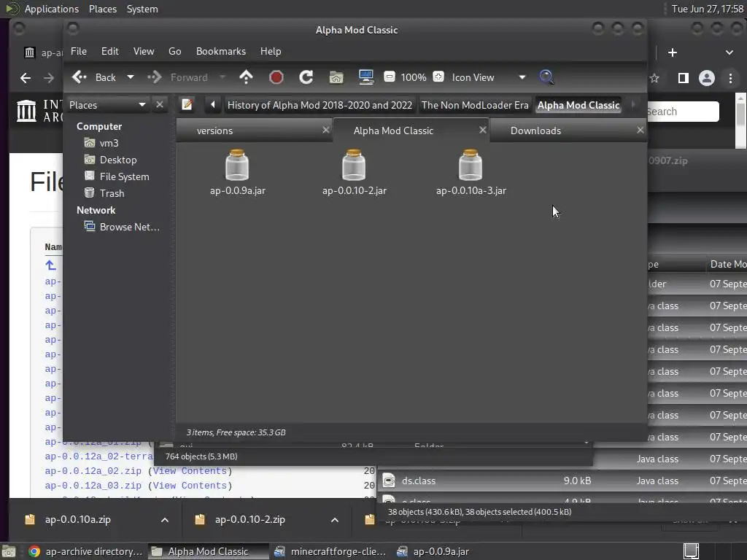Click the Search magnifier icon

(546, 77)
